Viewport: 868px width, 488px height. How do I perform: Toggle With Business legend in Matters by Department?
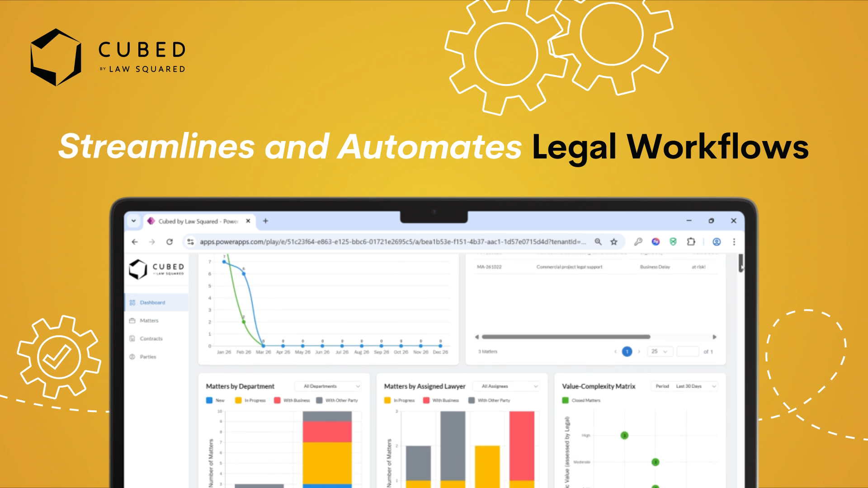tap(292, 400)
